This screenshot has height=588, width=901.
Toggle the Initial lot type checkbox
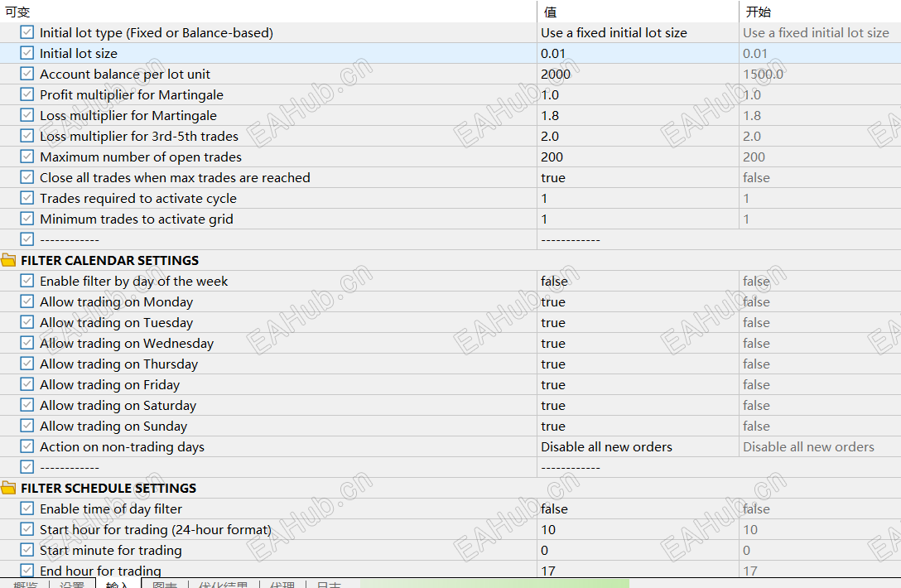(27, 32)
